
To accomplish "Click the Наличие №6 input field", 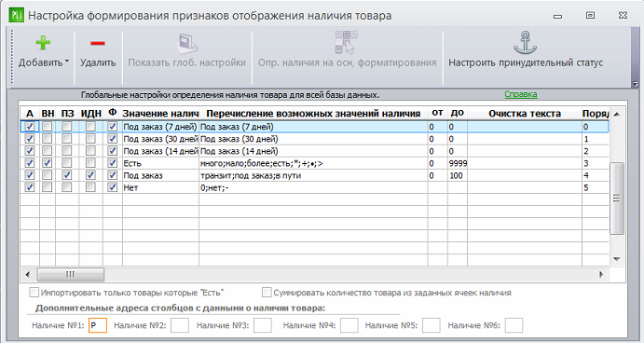I will (514, 325).
